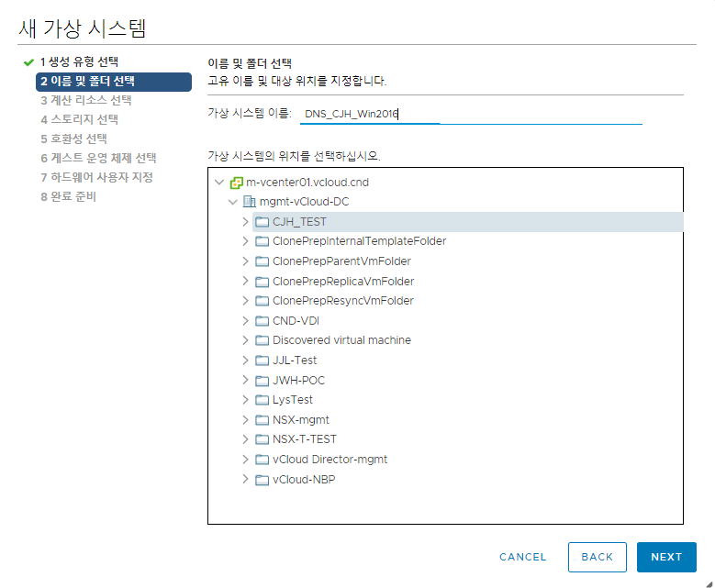The image size is (715, 588).
Task: Select the LysTest folder label
Action: tap(292, 400)
